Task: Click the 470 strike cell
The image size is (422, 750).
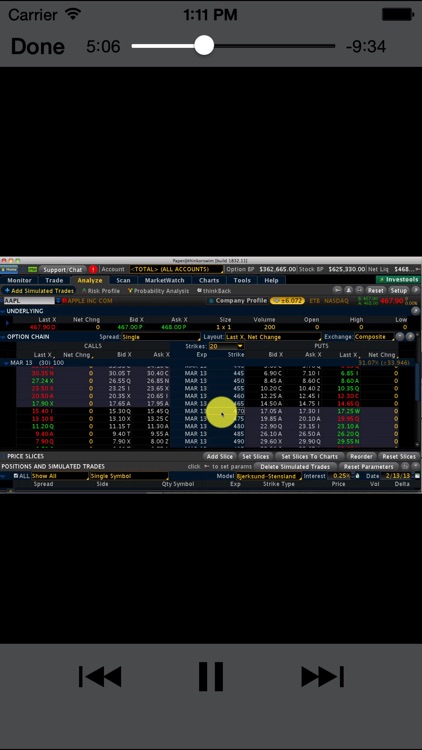Action: pos(238,411)
